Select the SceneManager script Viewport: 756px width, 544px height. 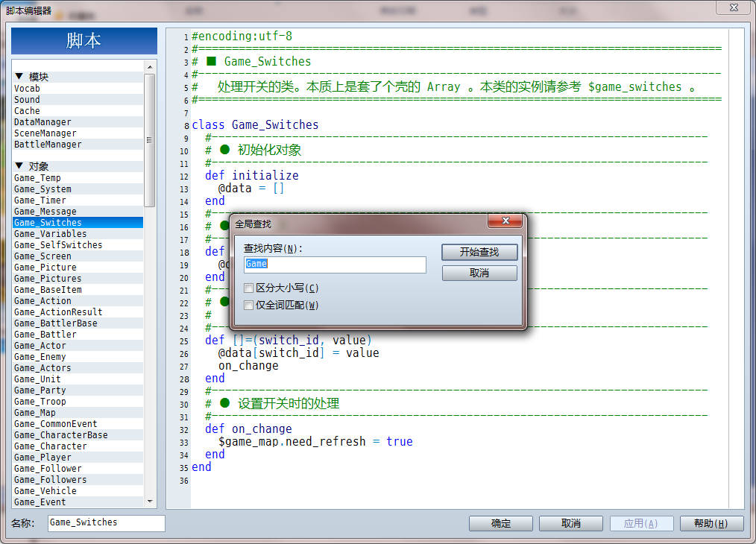coord(78,133)
